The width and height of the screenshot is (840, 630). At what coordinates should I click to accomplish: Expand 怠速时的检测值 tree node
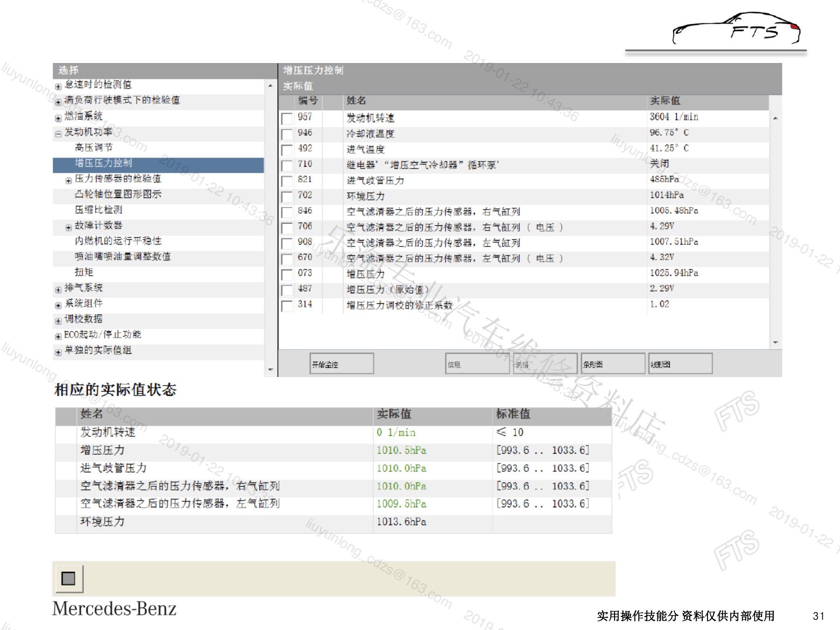pos(58,86)
